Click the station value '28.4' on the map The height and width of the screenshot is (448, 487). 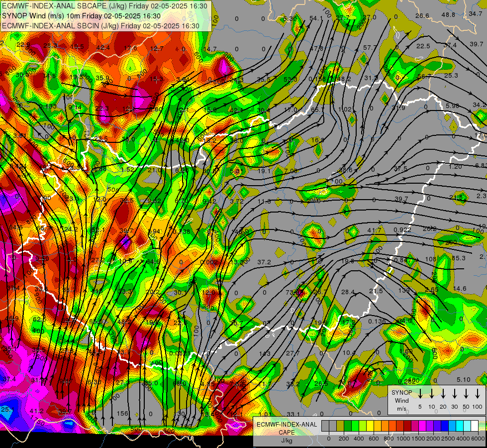click(x=348, y=292)
